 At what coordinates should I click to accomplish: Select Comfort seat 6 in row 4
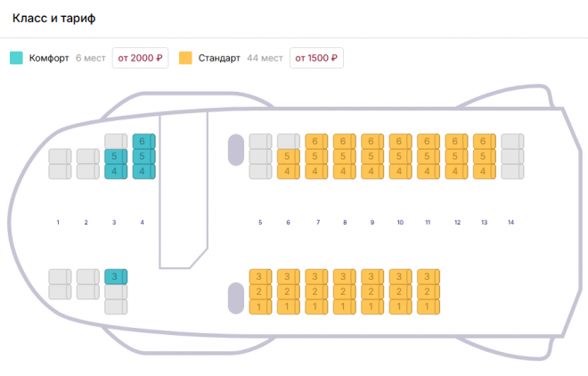tap(143, 141)
